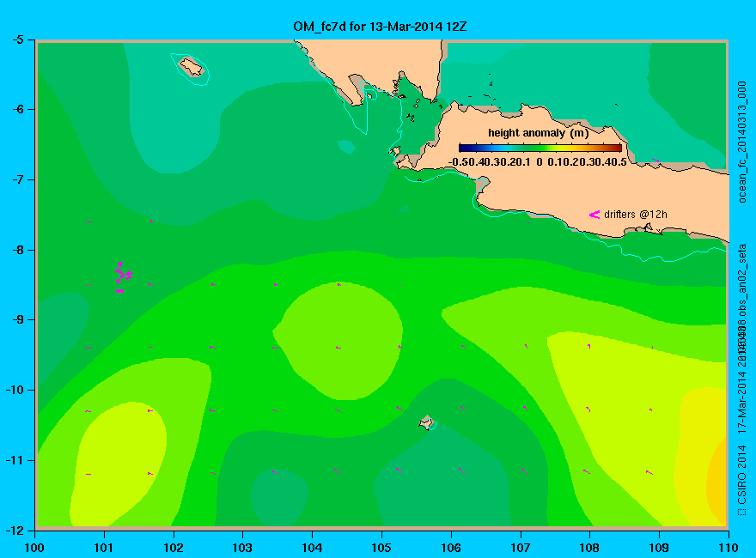Click the y-axis label -8

(17, 250)
